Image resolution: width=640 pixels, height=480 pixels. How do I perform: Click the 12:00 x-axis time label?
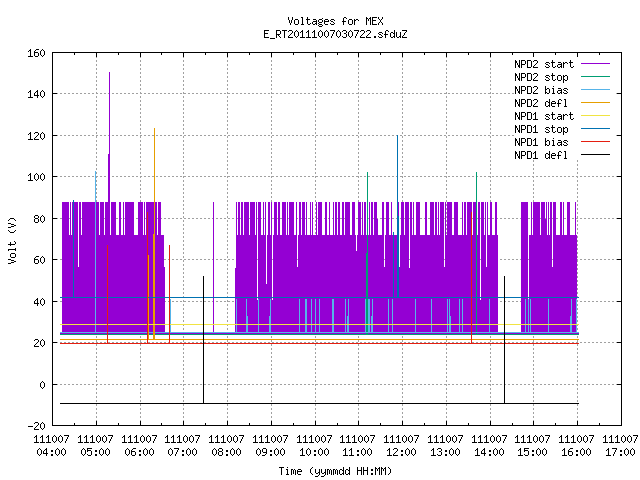click(x=402, y=453)
